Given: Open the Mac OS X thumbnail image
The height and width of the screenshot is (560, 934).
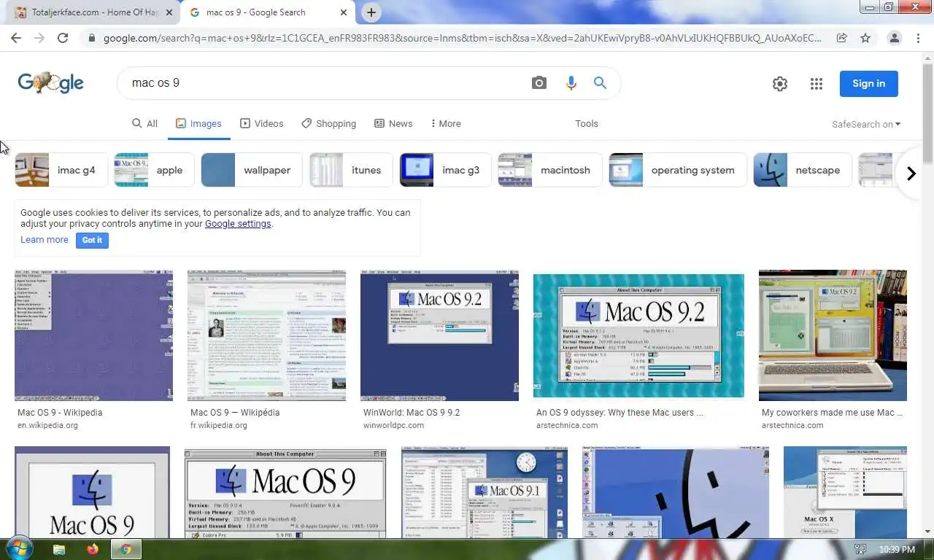Looking at the screenshot, I should click(x=845, y=492).
